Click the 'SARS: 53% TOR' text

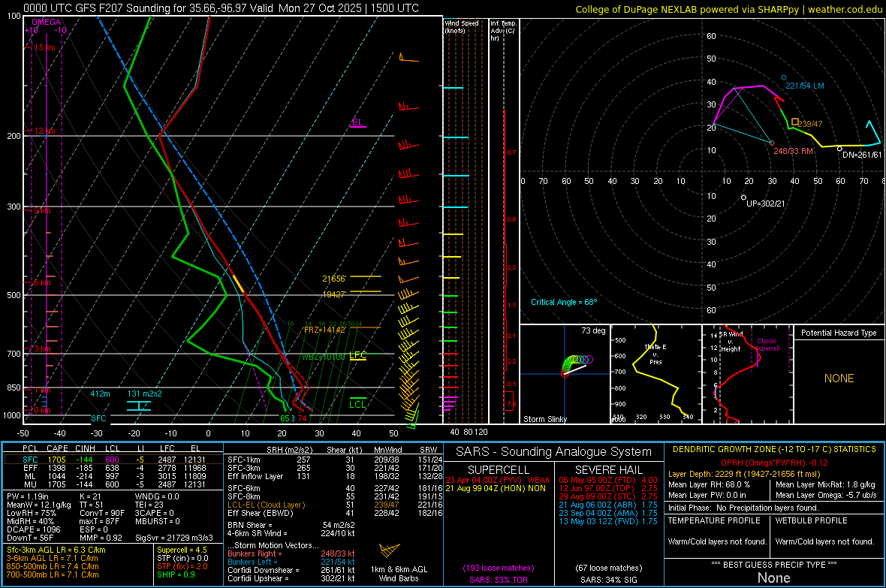(x=499, y=580)
